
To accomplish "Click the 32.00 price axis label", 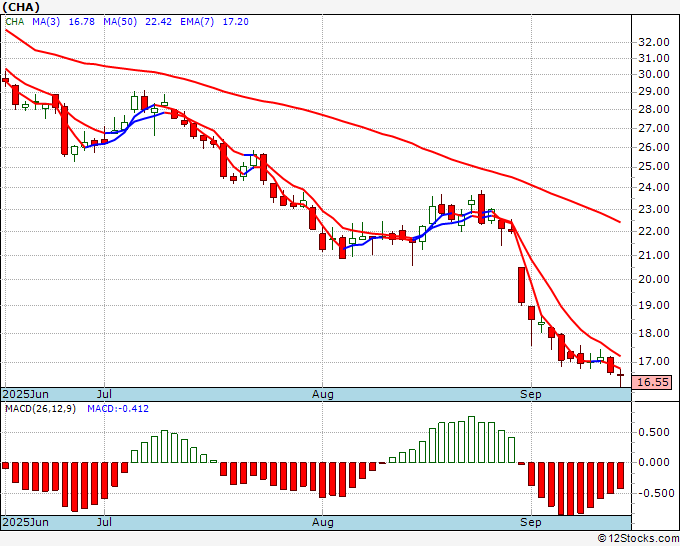I will pyautogui.click(x=654, y=42).
